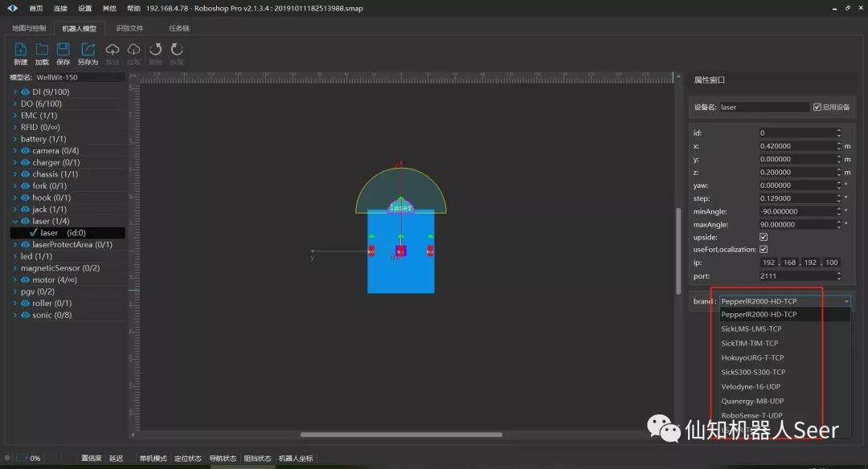Click the 保存 (Save) disk icon

(63, 50)
